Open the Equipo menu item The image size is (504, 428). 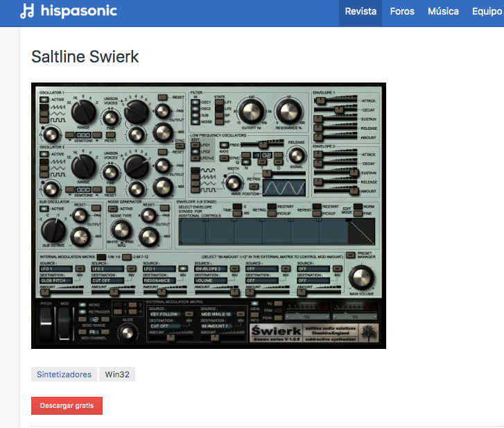coord(487,12)
